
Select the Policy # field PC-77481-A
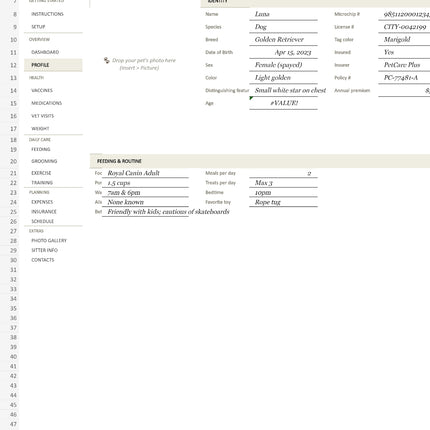404,78
